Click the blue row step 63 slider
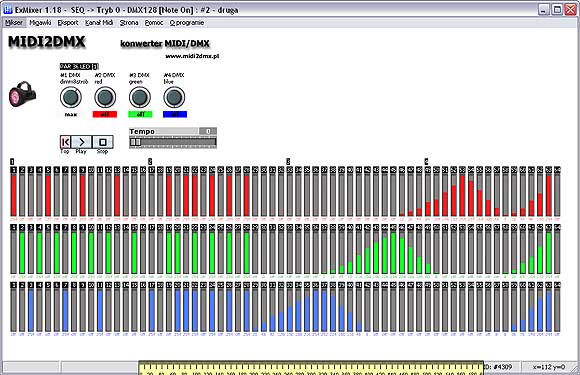This screenshot has height=375, width=580. coord(549,310)
